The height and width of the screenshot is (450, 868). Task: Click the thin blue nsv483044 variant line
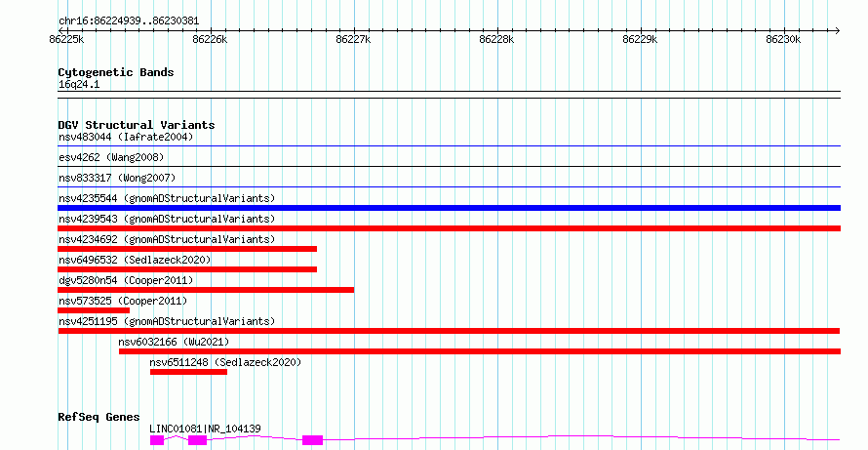point(449,146)
